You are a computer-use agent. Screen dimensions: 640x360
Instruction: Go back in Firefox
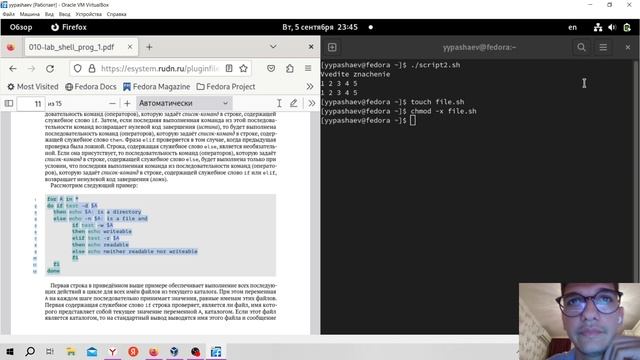(13, 69)
